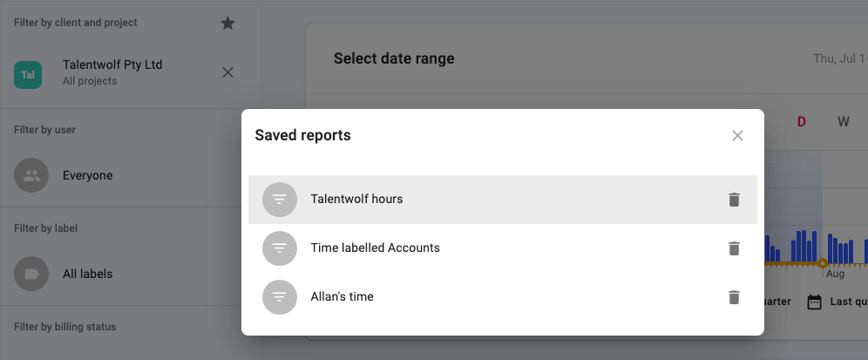Image resolution: width=868 pixels, height=360 pixels.
Task: Open the All labels filter
Action: [87, 274]
